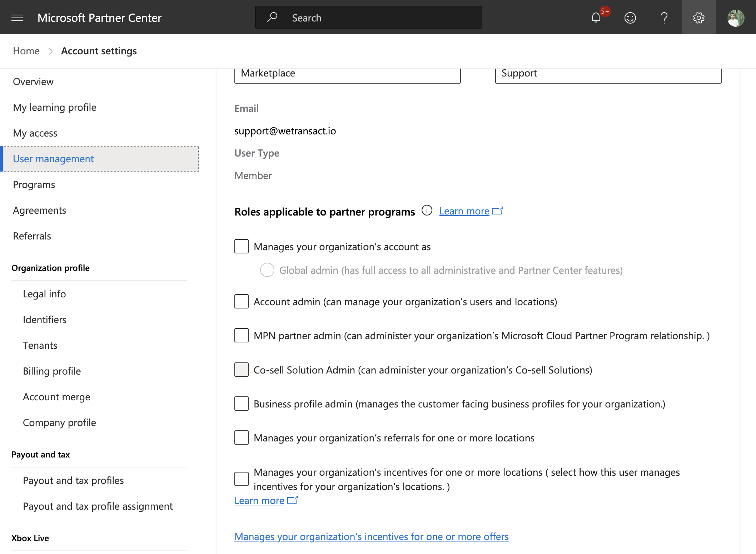Open Identifiers page
This screenshot has width=756, height=554.
coord(99,320)
